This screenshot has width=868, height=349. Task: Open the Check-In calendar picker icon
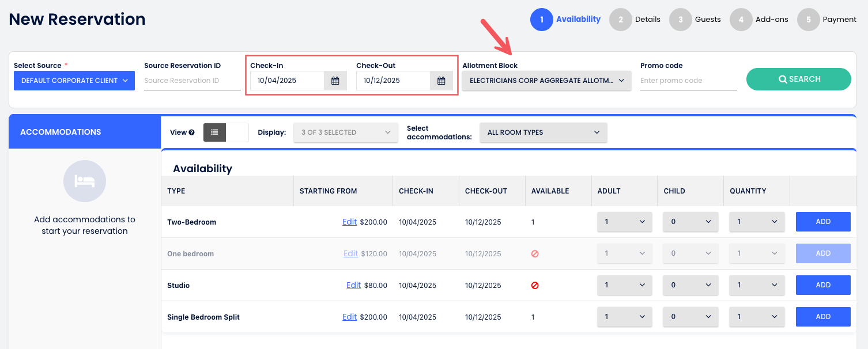click(335, 81)
